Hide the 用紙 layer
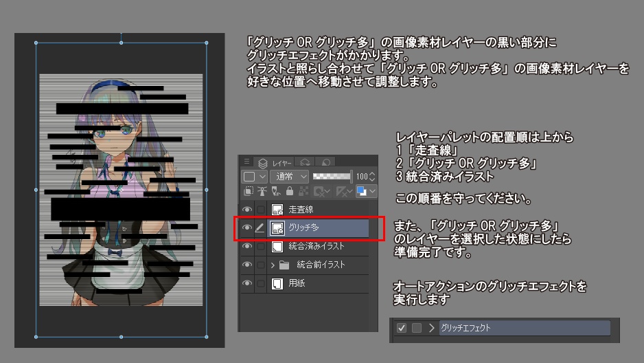The image size is (644, 363). coord(246,283)
